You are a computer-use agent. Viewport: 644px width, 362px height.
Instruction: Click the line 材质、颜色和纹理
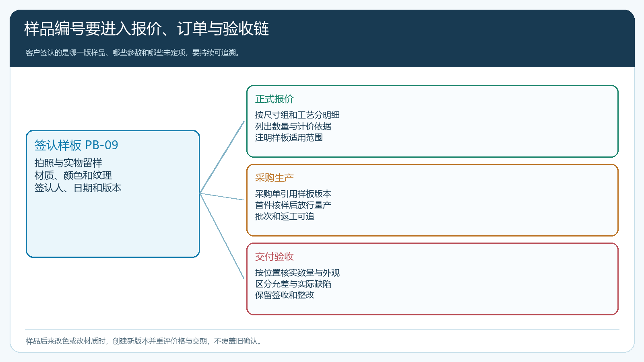tap(73, 175)
